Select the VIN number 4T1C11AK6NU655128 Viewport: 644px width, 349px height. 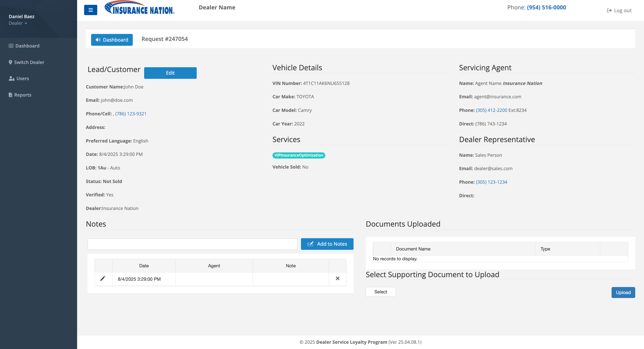326,83
